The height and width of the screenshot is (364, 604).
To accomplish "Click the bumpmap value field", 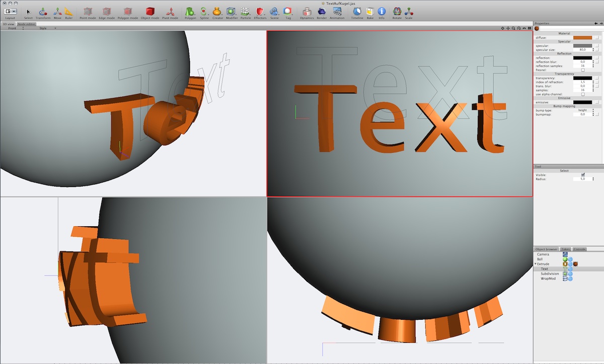I will click(x=582, y=114).
